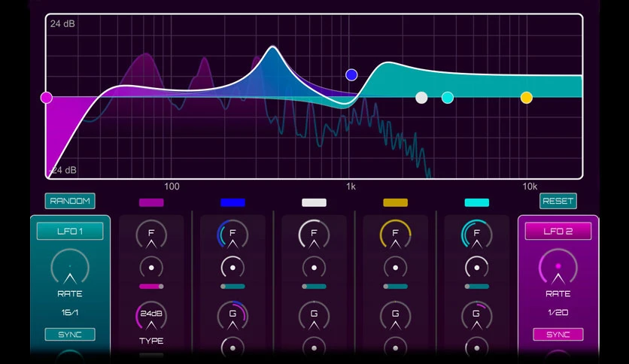Select the yellow band color swatch
This screenshot has height=364, width=629.
tap(396, 202)
